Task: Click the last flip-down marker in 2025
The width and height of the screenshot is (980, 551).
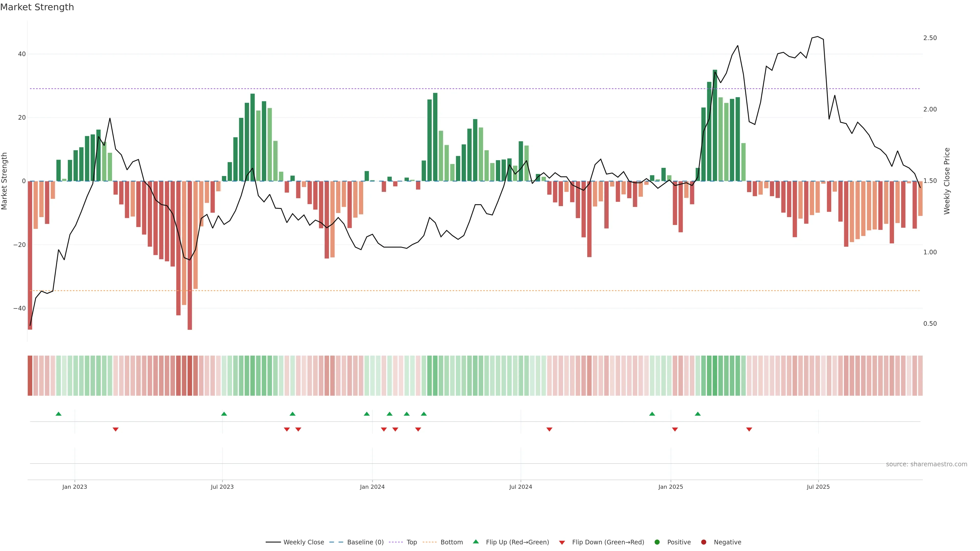Action: click(749, 429)
